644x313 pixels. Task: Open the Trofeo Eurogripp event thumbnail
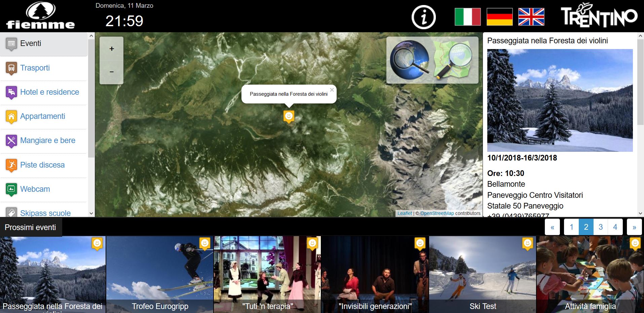coord(160,275)
